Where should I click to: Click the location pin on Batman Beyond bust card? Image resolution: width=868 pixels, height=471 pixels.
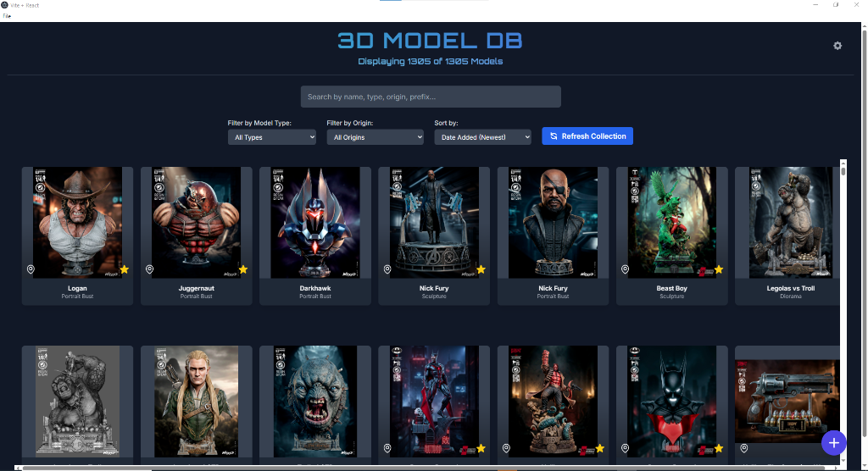click(625, 448)
